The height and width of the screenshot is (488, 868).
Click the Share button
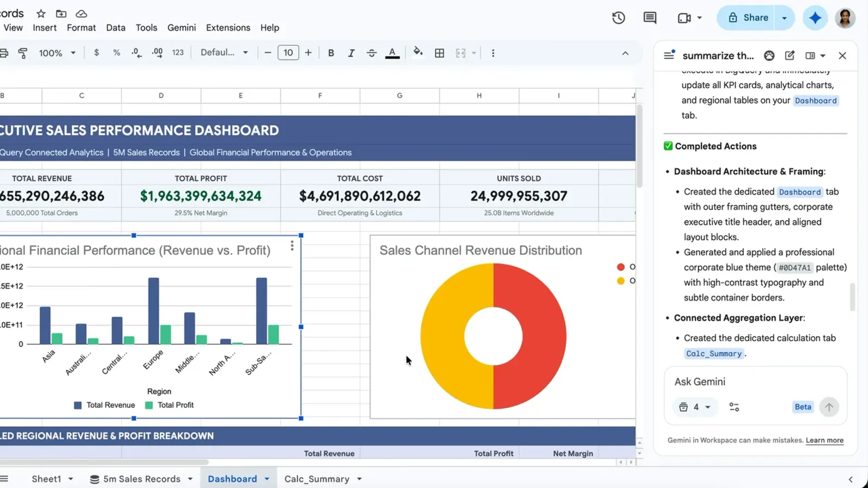click(x=748, y=18)
